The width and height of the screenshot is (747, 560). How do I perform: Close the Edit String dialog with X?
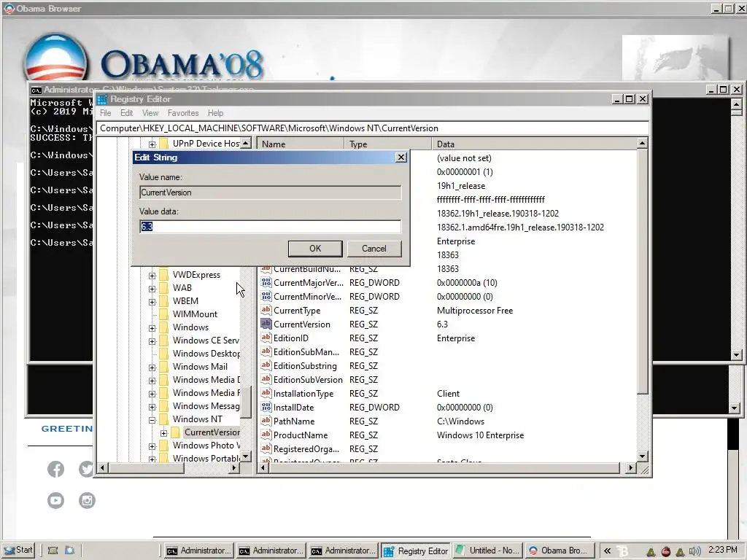point(401,157)
